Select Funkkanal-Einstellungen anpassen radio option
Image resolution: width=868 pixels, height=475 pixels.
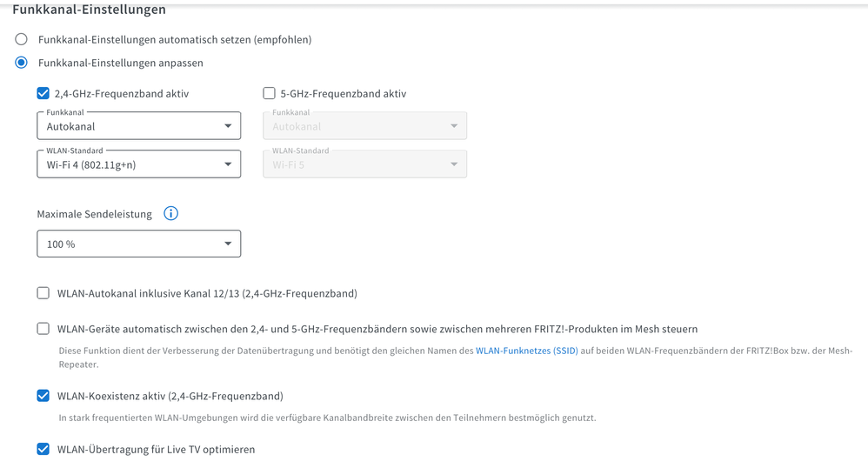(x=22, y=63)
